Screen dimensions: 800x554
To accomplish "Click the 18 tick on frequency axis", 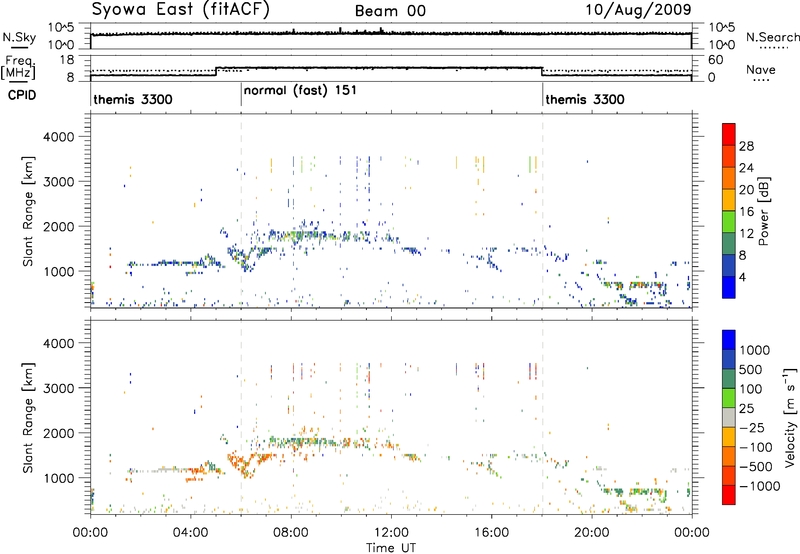I will point(67,60).
